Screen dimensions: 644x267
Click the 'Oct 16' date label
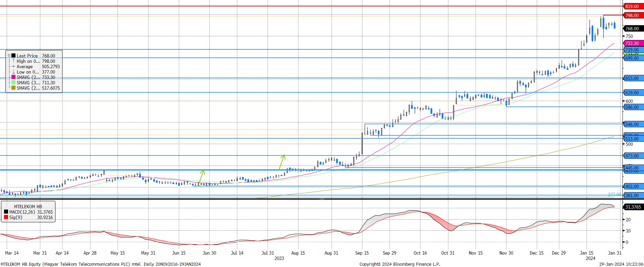tap(420, 253)
